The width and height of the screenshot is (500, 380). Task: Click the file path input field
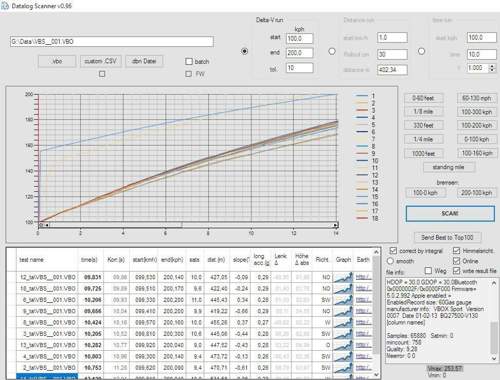(112, 42)
